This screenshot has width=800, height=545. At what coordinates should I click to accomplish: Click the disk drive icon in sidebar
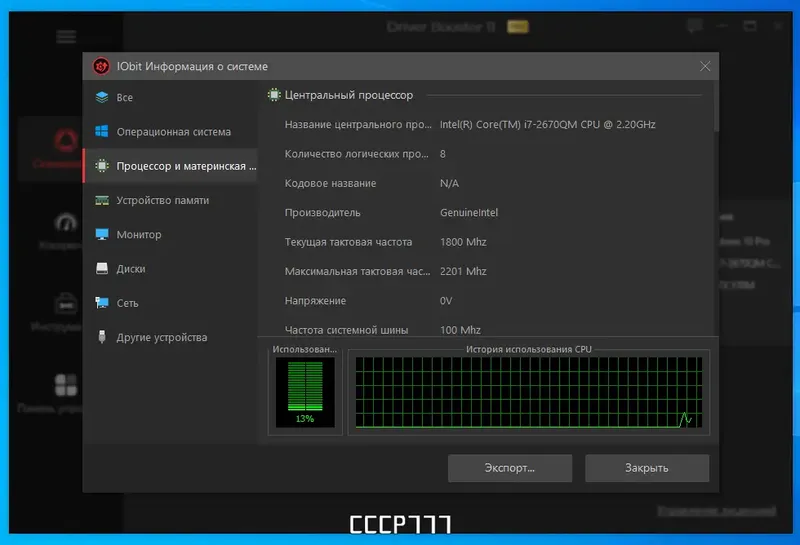(102, 268)
